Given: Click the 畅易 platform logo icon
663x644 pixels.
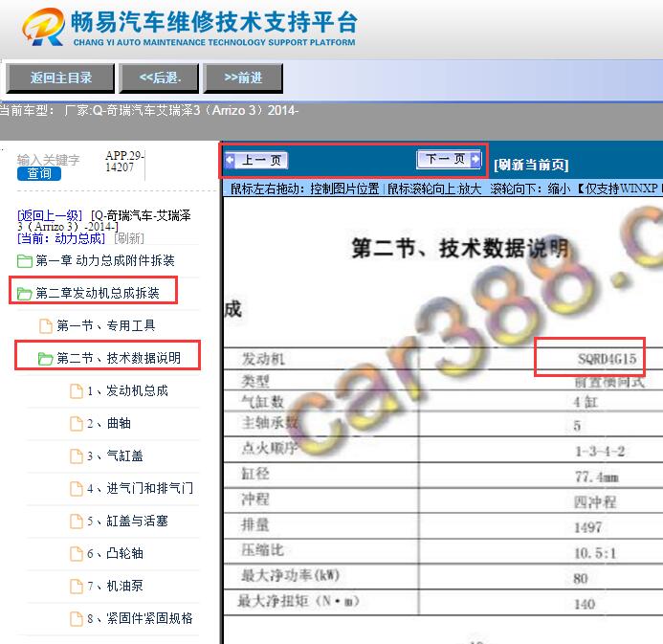Looking at the screenshot, I should pos(44,27).
